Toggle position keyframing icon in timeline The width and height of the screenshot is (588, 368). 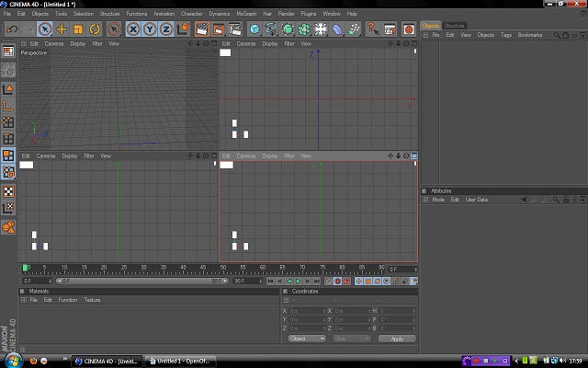coord(359,281)
